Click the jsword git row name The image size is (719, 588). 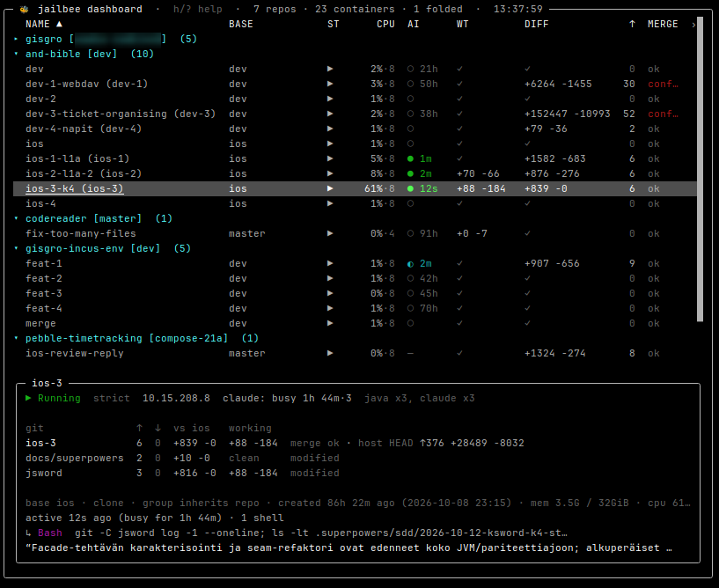43,473
